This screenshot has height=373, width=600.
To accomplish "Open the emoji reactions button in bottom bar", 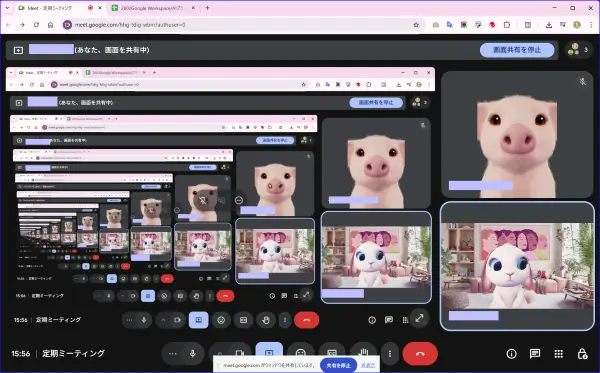I will click(301, 352).
